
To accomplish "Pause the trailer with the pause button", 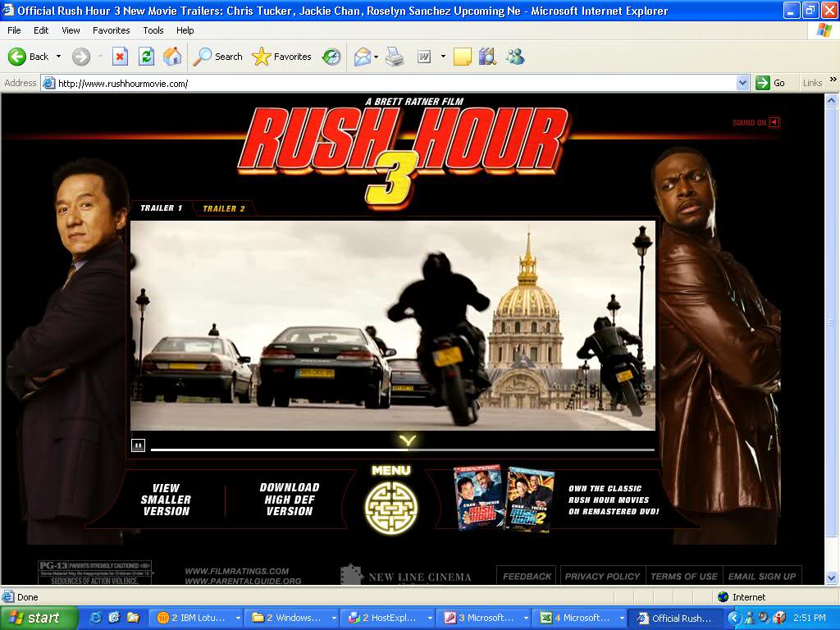I will (x=138, y=445).
